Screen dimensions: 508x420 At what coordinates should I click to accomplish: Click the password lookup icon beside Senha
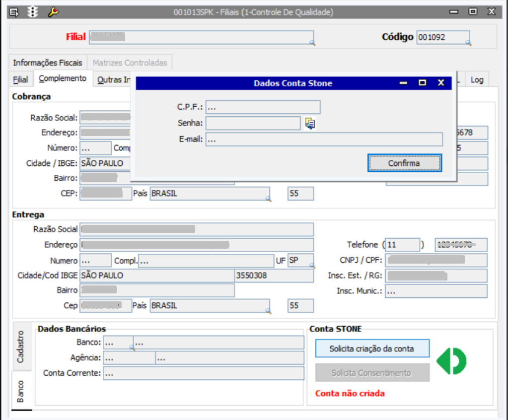[310, 124]
